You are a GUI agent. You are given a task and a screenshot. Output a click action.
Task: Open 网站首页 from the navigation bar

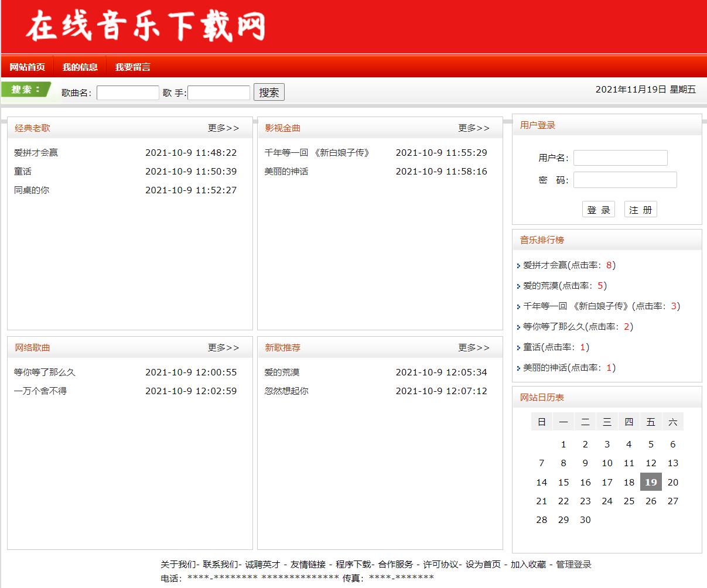[26, 66]
